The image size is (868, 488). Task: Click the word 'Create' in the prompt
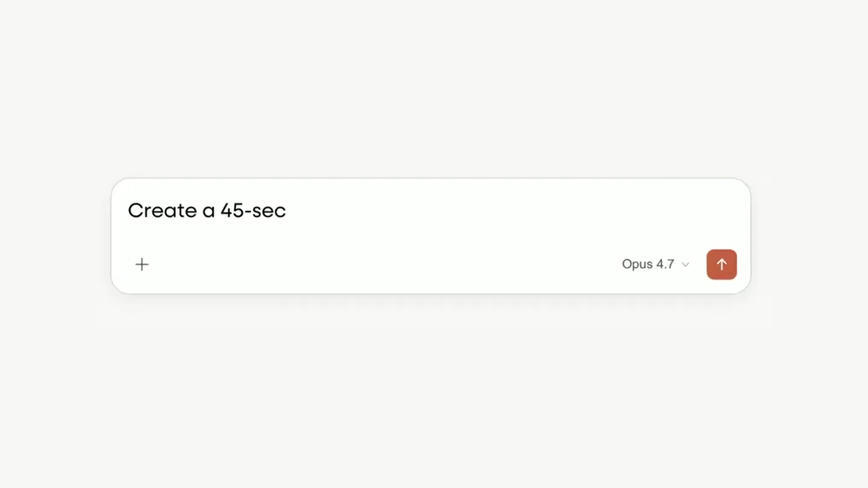(163, 210)
